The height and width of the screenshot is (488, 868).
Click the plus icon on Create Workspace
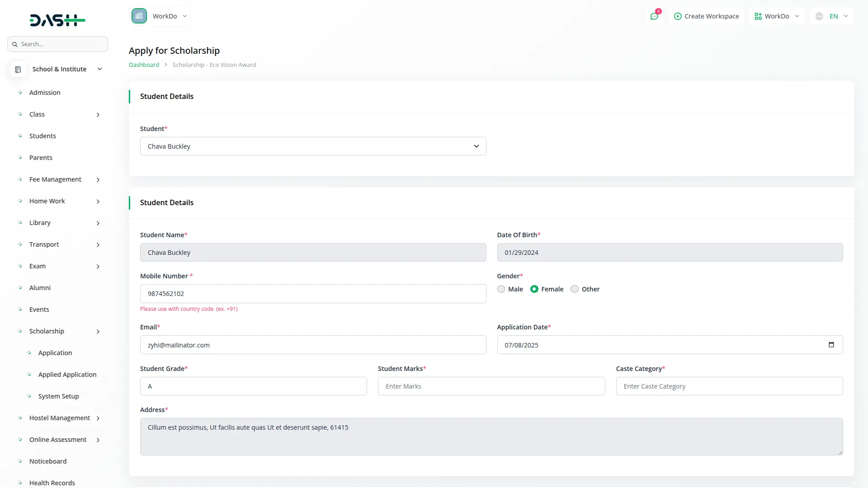[677, 16]
